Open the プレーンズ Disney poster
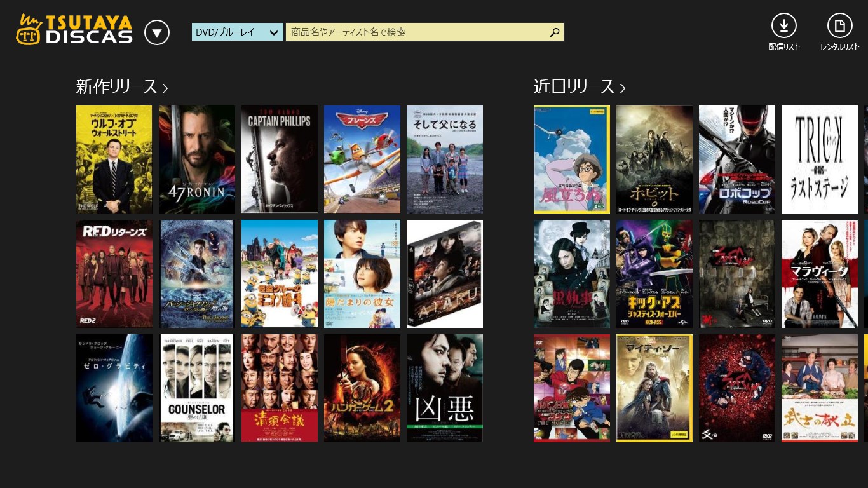Viewport: 868px width, 488px height. (x=362, y=159)
